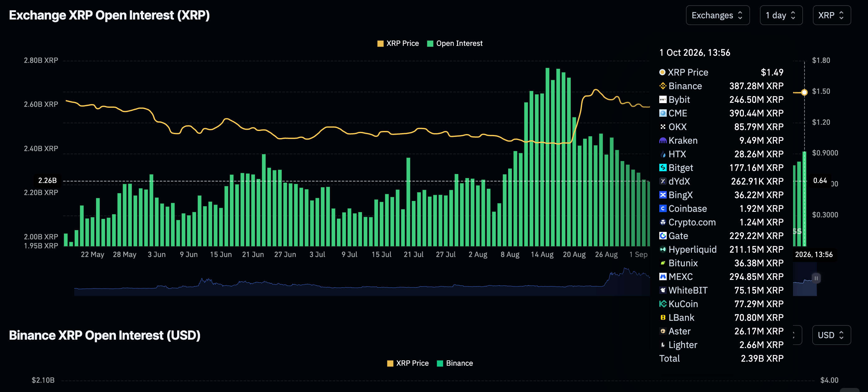Screen dimensions: 868x392
Task: Click the MEXC logo icon
Action: [662, 277]
